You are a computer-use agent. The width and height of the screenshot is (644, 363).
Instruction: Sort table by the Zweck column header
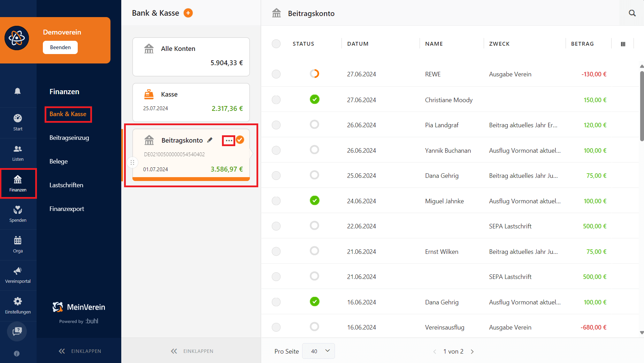pos(499,44)
